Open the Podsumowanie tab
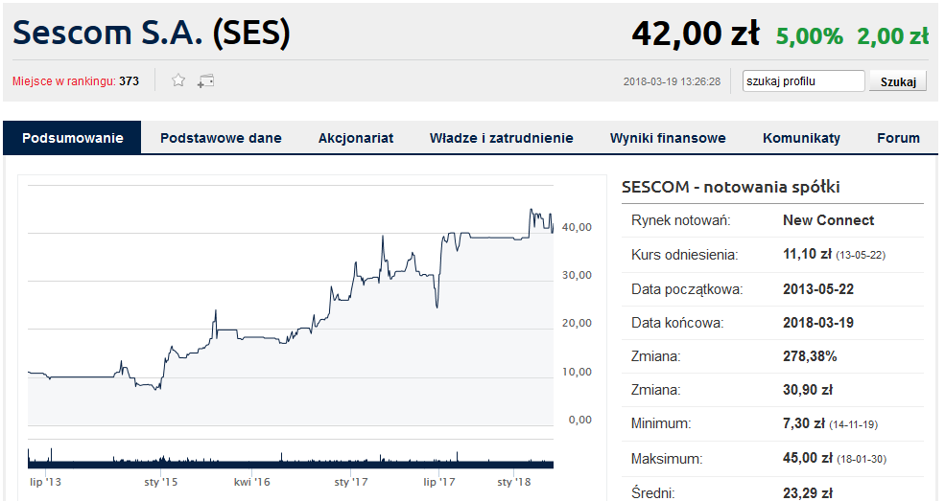Viewport: 945px width, 501px height. tap(72, 137)
